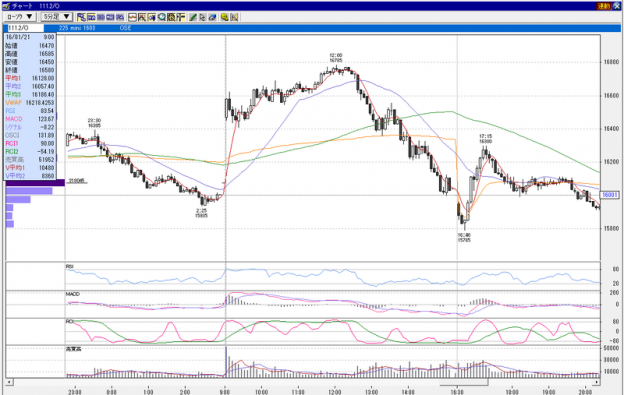Click the right arrow of the horizontal scrollbar
This screenshot has height=395, width=624.
click(597, 382)
